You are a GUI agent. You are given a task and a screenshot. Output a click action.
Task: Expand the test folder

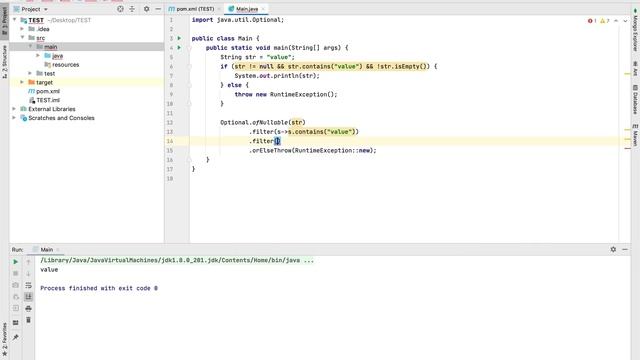pos(30,73)
